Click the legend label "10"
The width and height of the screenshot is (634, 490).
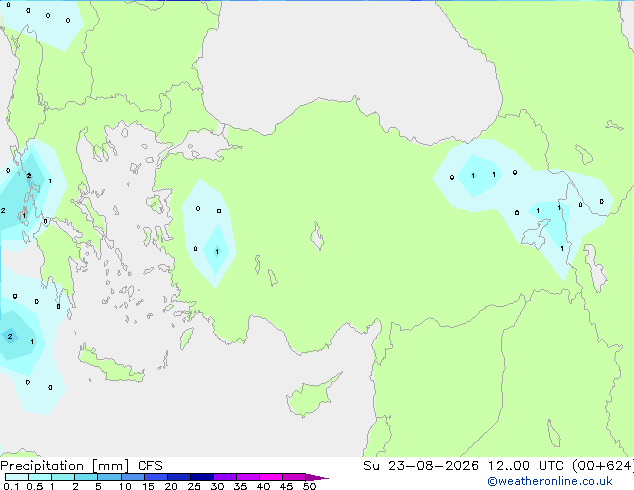click(x=125, y=486)
